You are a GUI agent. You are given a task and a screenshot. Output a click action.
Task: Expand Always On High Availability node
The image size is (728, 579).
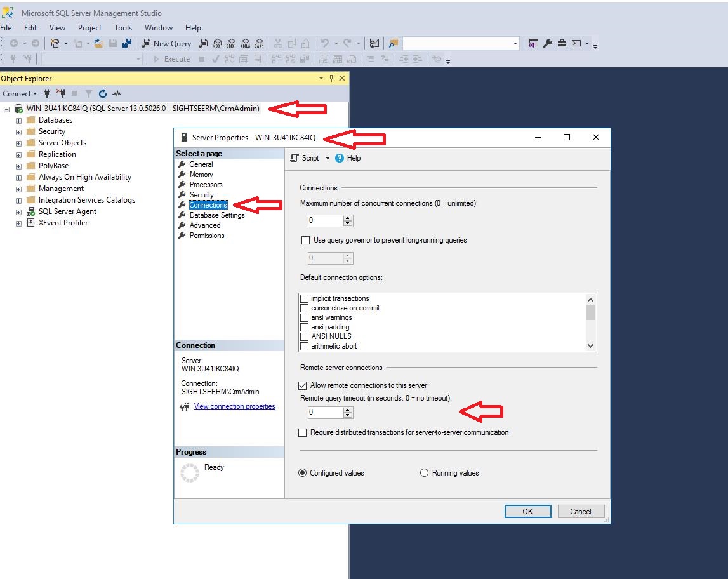click(x=18, y=177)
